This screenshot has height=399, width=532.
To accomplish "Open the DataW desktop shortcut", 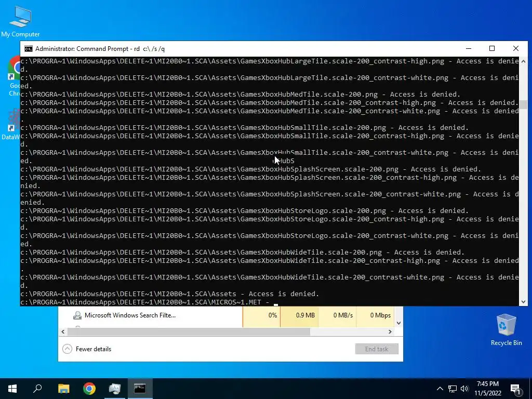I will (11, 124).
